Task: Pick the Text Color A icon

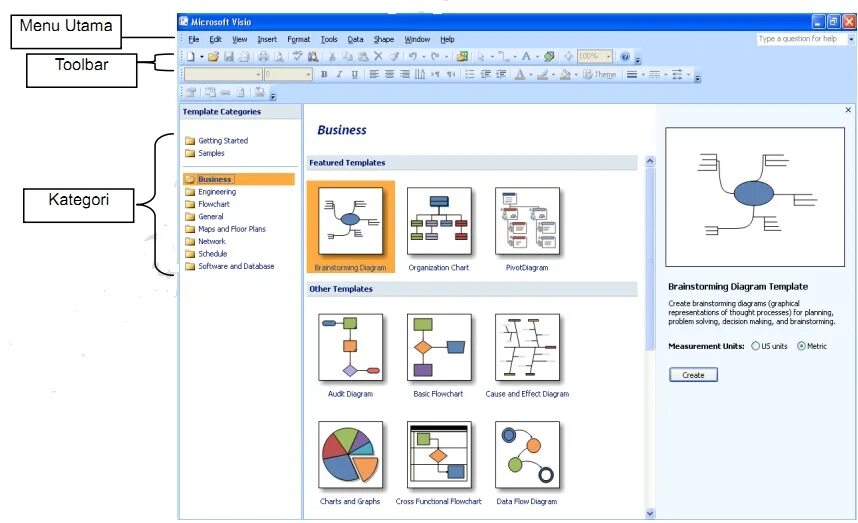Action: tap(520, 74)
